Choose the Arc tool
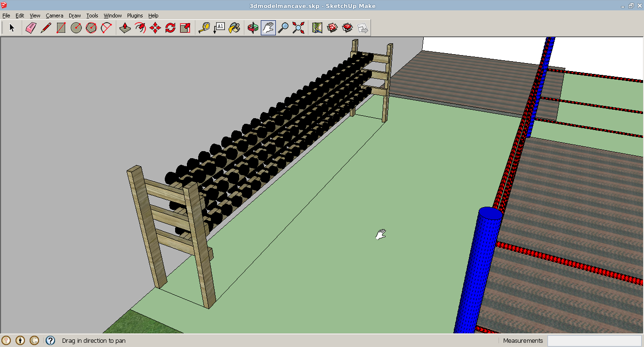 tap(106, 28)
